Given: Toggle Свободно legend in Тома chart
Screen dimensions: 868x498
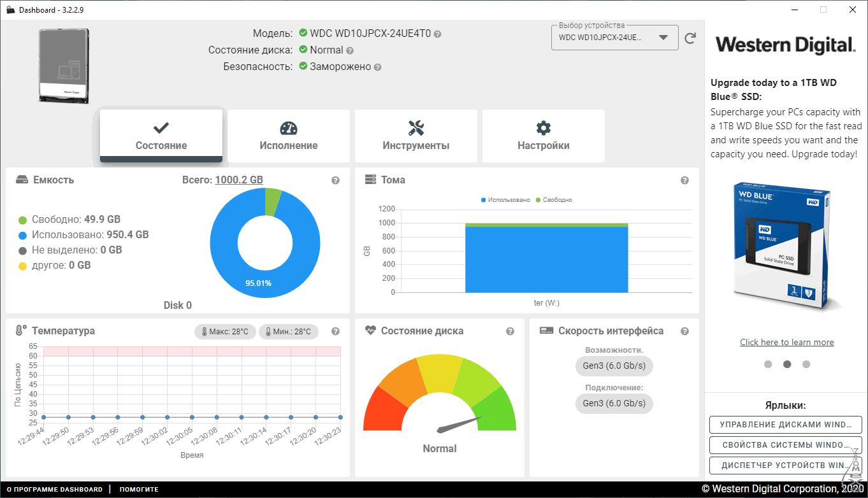Looking at the screenshot, I should tap(554, 200).
